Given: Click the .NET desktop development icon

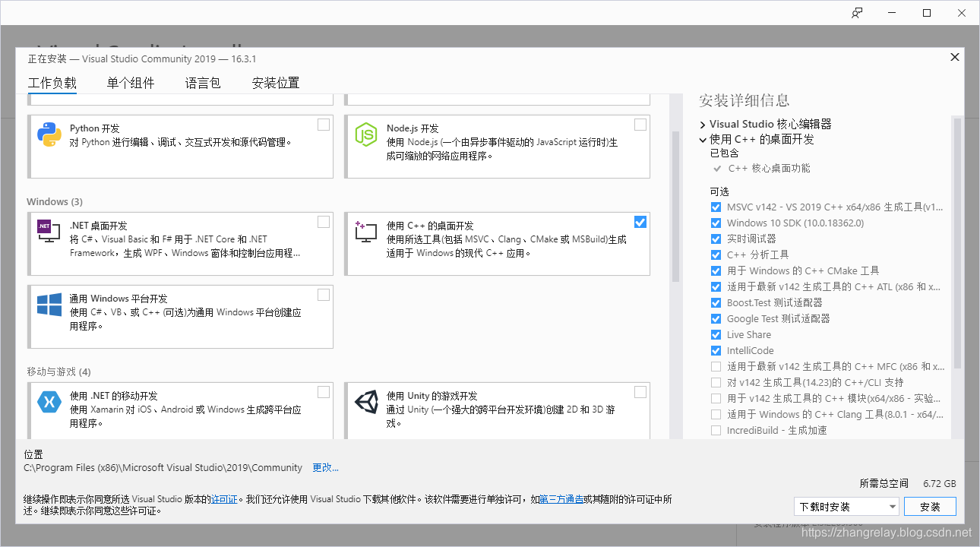Looking at the screenshot, I should click(49, 230).
